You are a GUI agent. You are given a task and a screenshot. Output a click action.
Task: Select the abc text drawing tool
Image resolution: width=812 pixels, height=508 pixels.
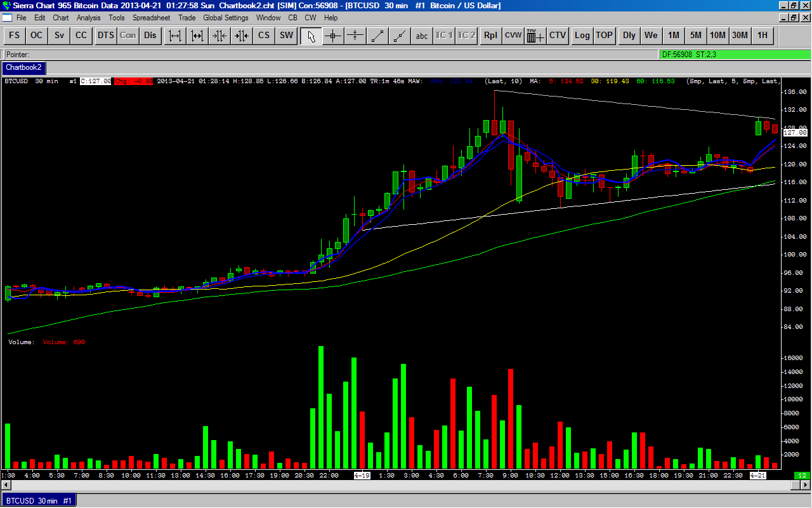pyautogui.click(x=422, y=36)
